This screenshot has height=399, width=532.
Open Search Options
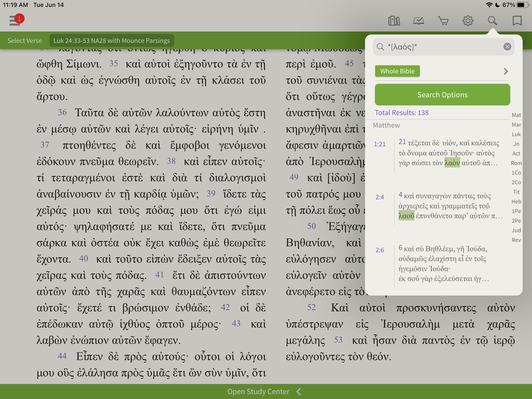click(x=442, y=95)
